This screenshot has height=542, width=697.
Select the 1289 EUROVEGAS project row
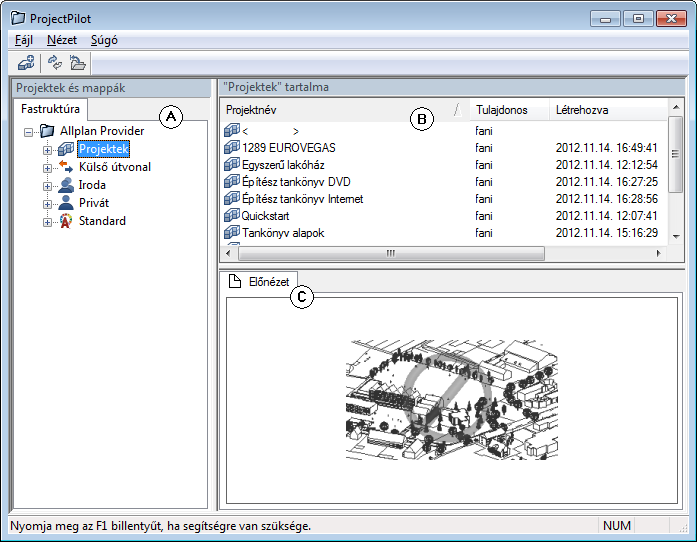[444, 148]
